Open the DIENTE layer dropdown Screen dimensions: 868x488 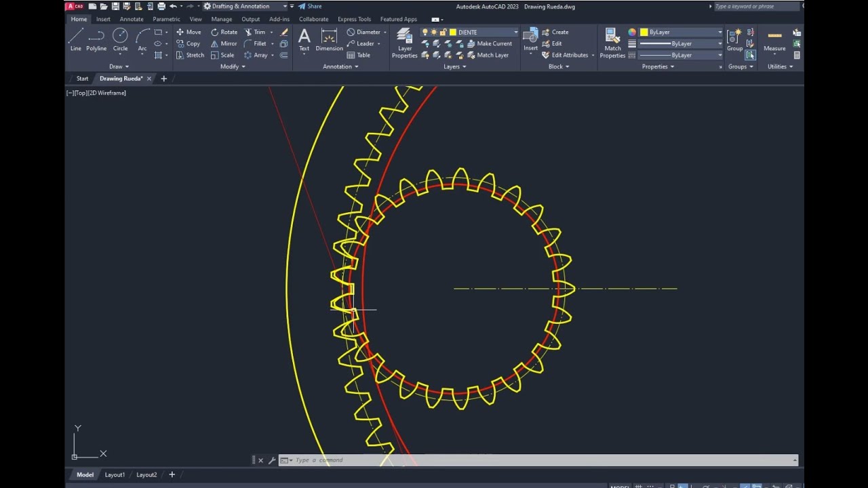coord(515,32)
